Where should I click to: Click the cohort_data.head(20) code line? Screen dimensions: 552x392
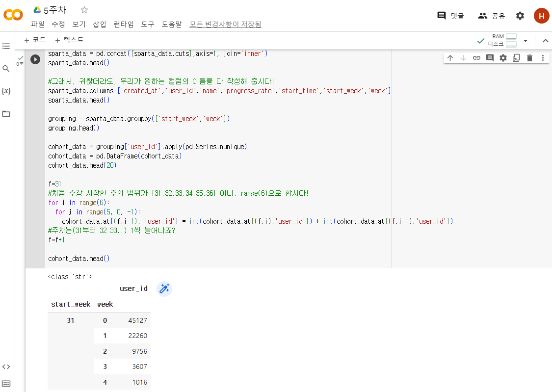coord(82,165)
